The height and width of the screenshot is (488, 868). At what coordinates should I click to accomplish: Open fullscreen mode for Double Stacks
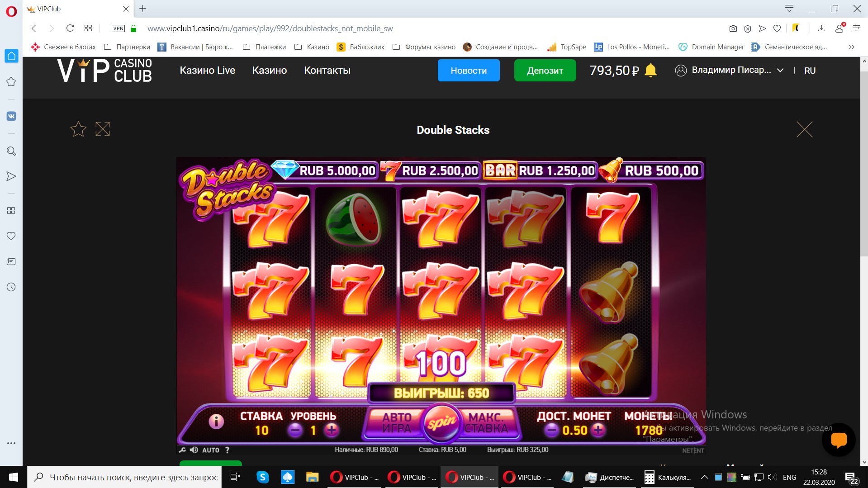pyautogui.click(x=103, y=129)
